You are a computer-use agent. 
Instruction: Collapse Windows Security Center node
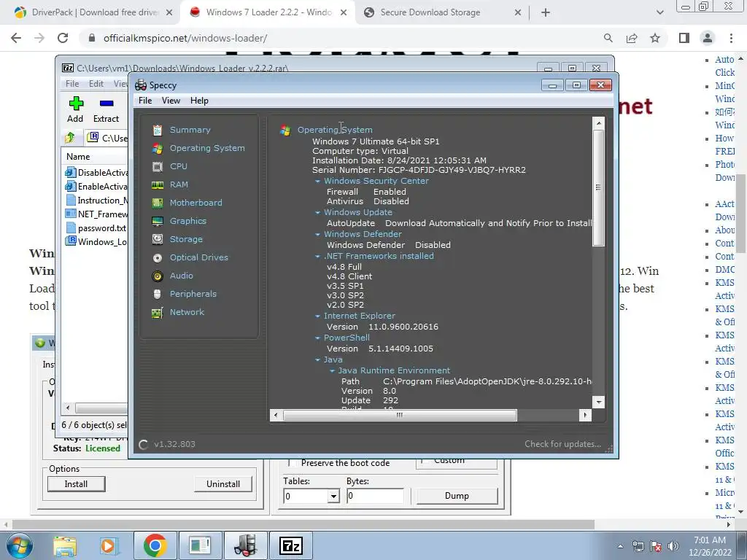(317, 181)
